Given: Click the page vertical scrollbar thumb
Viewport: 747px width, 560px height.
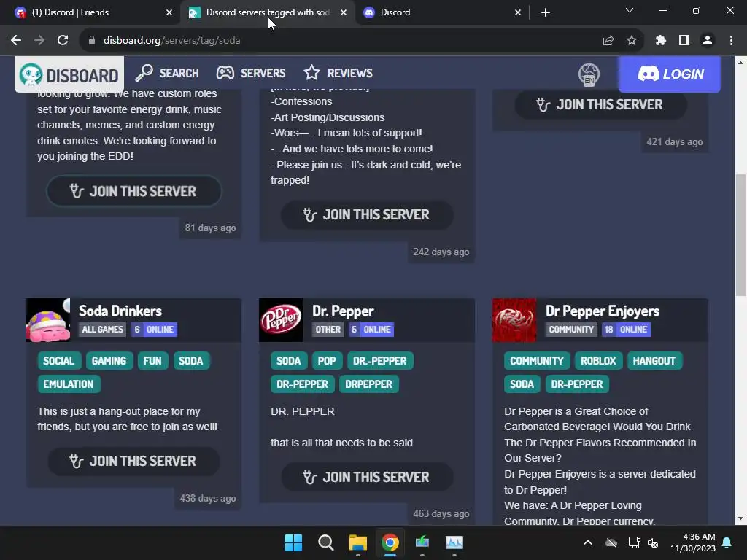Looking at the screenshot, I should click(x=740, y=236).
